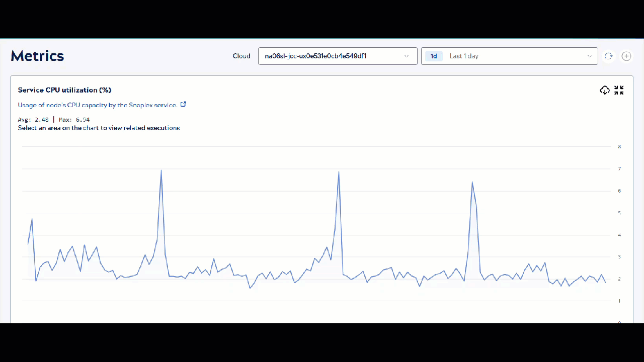Click the refresh arrows circle icon
This screenshot has width=644, height=362.
[x=608, y=56]
